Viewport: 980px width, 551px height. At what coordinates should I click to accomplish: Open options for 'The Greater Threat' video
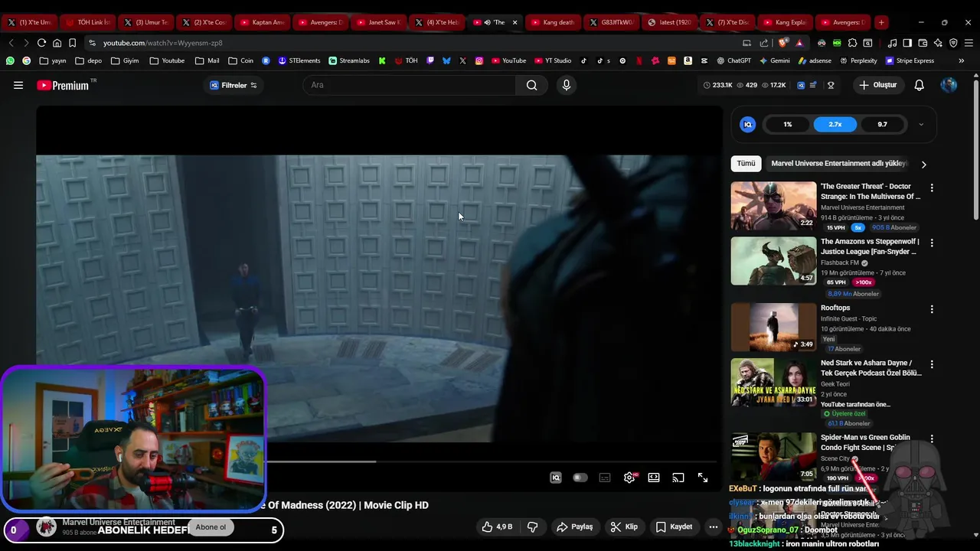(x=932, y=187)
